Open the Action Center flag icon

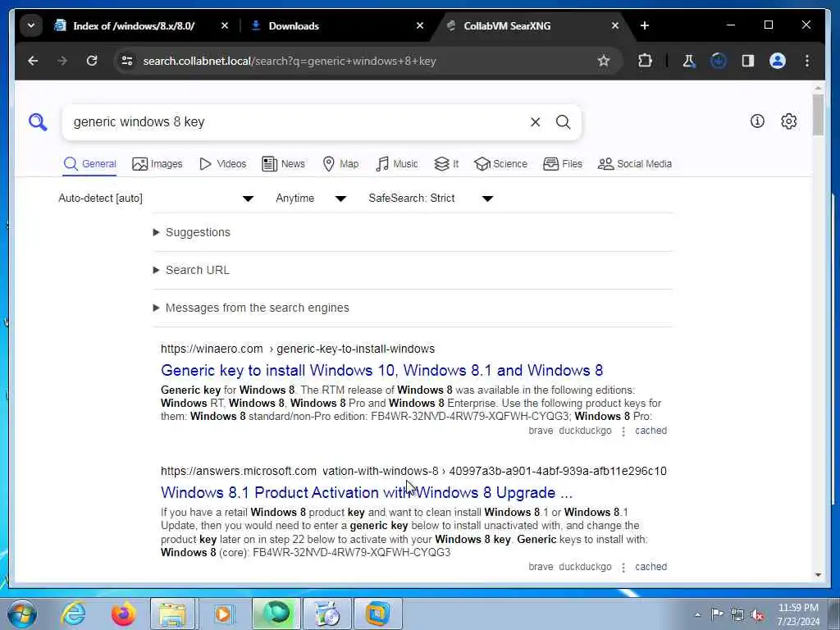[717, 614]
